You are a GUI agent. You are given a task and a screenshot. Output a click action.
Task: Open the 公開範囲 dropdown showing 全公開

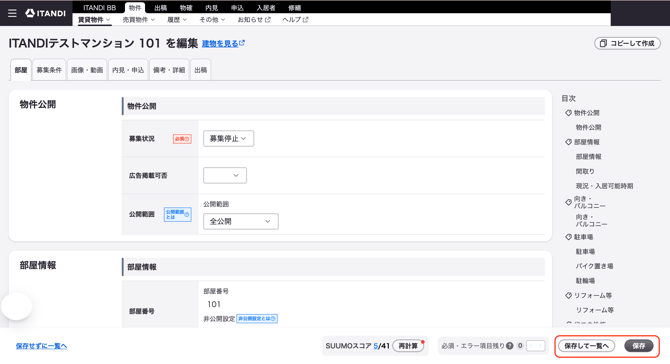click(241, 221)
